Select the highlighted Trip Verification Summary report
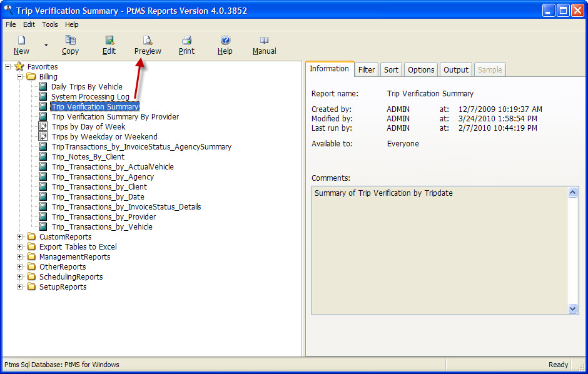Image resolution: width=588 pixels, height=374 pixels. pyautogui.click(x=95, y=107)
